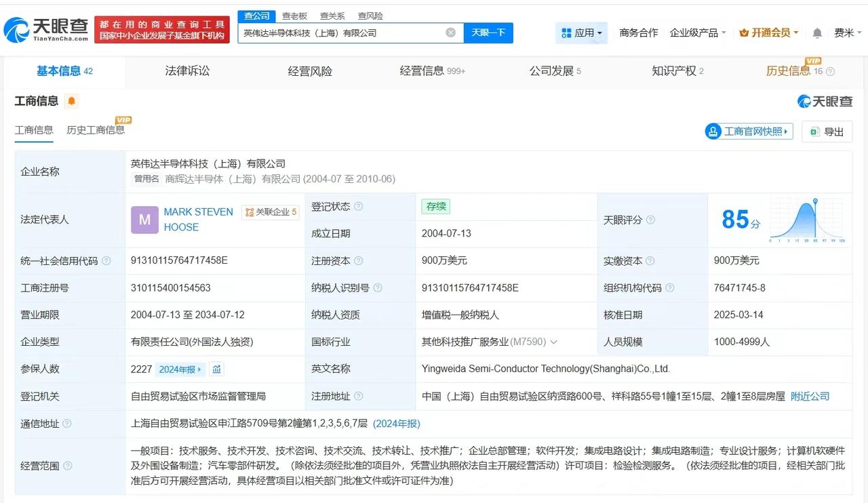Switch to the 经营信息 tab
This screenshot has width=868, height=503.
[x=433, y=71]
